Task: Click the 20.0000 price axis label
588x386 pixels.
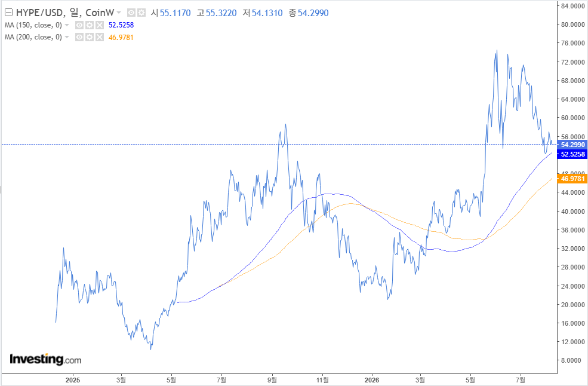Action: (572, 305)
